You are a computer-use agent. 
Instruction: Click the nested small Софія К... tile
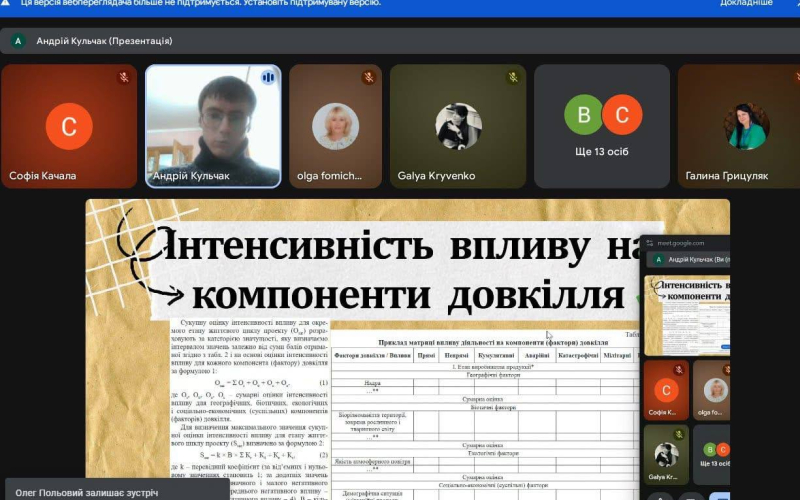pos(666,390)
